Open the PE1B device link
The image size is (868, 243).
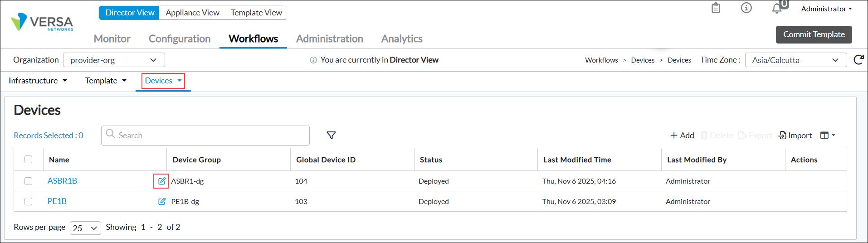click(x=57, y=201)
